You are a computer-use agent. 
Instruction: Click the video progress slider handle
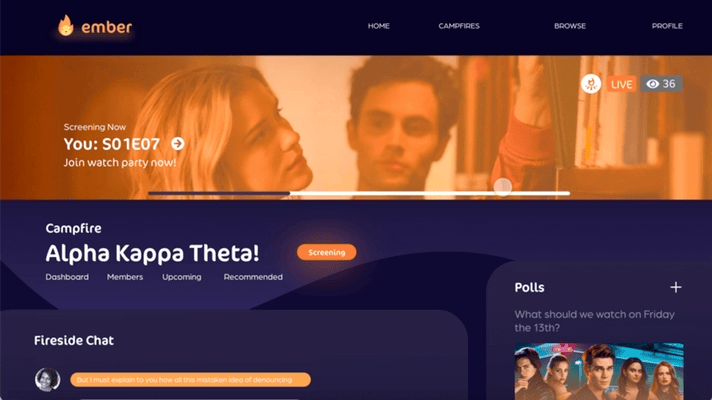503,187
